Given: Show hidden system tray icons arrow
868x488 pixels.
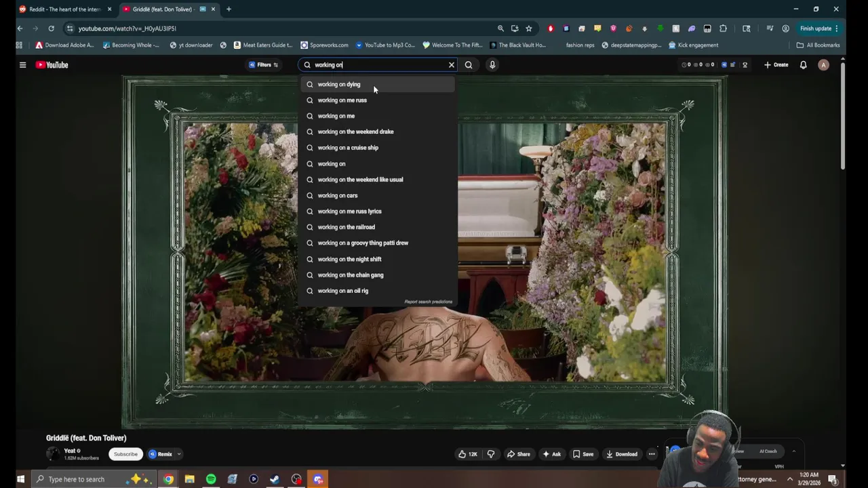Looking at the screenshot, I should coord(789,479).
